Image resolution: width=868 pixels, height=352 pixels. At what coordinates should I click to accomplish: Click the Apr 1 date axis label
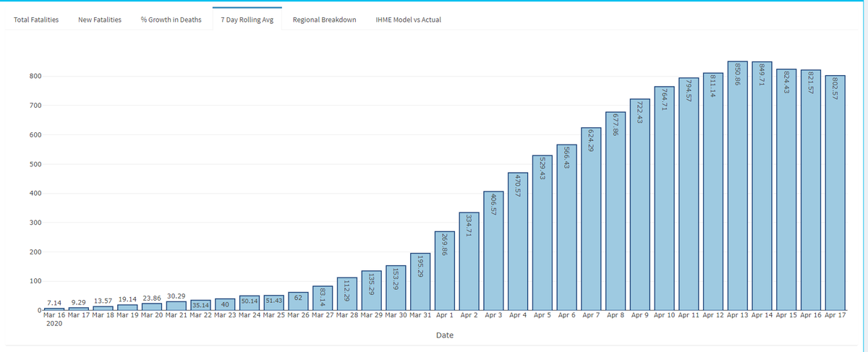445,316
